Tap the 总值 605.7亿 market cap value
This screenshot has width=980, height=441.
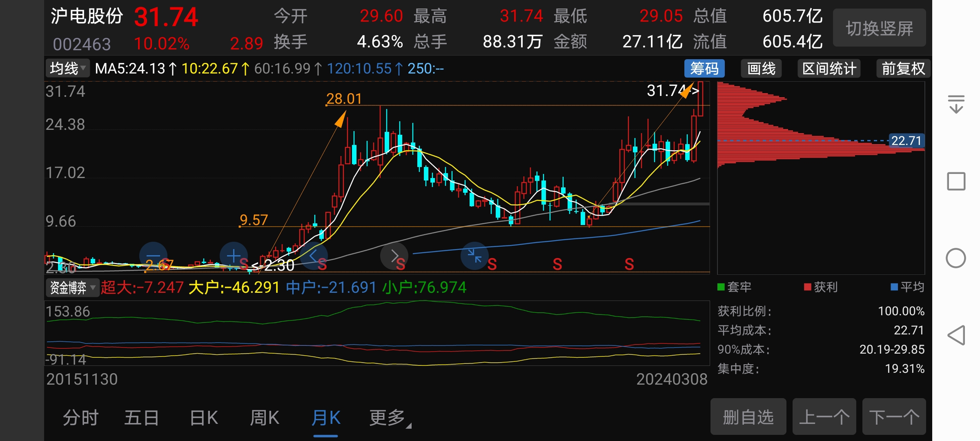tap(792, 16)
